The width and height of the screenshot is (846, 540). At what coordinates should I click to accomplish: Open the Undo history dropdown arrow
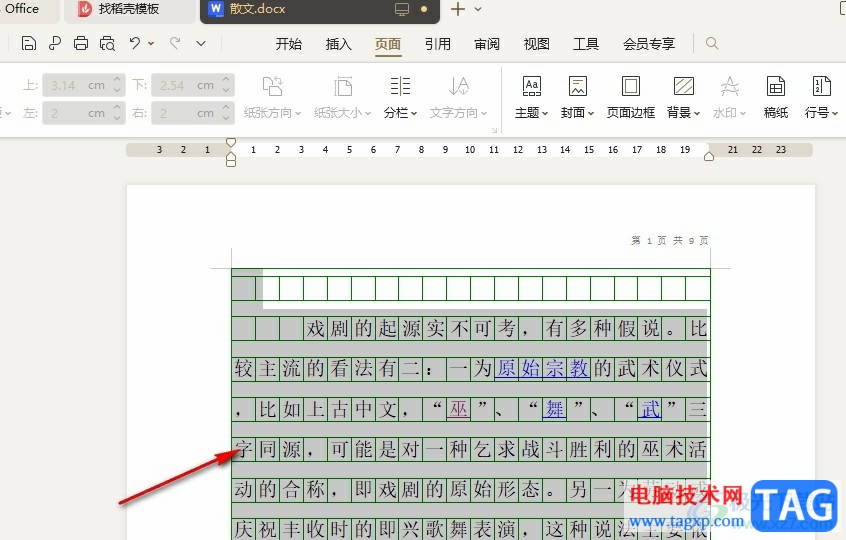tap(151, 43)
